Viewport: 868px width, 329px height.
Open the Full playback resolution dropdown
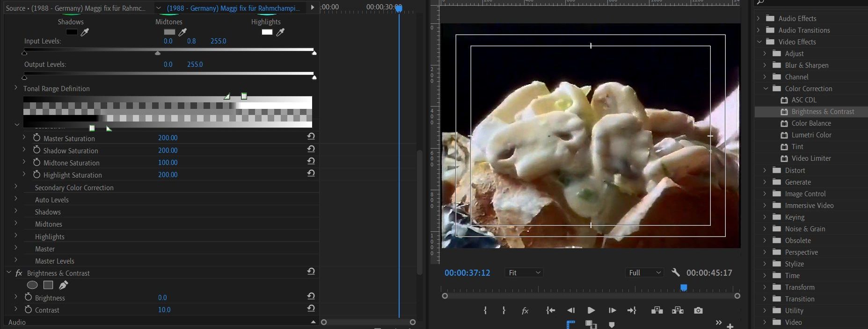coord(645,272)
